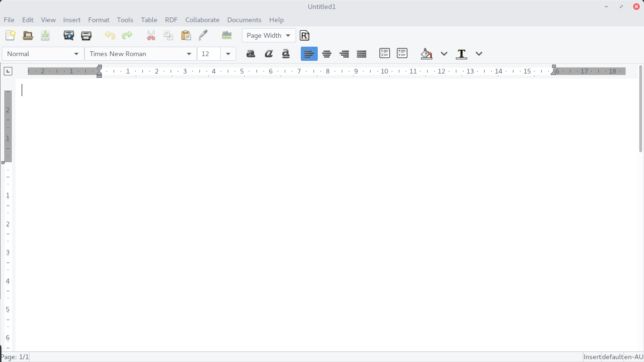Viewport: 644px width, 362px height.
Task: Click the boxed R toolbar icon
Action: coord(305,35)
